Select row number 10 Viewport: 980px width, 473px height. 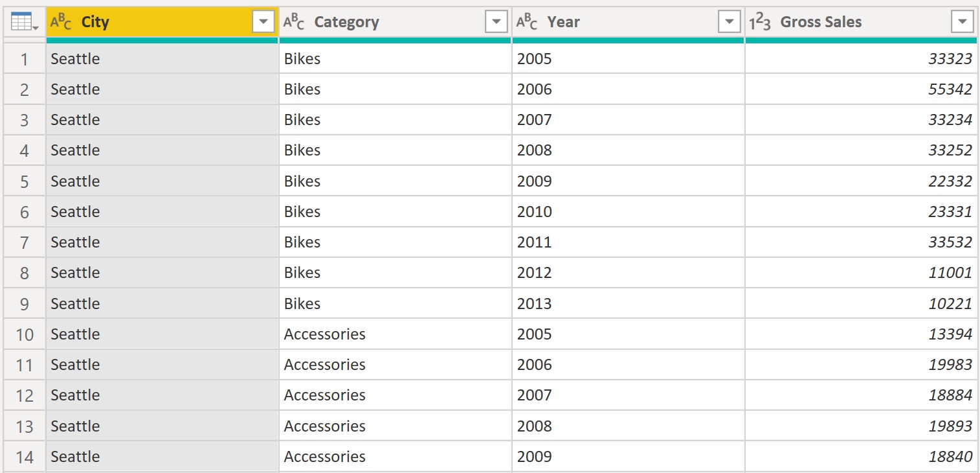coord(24,334)
